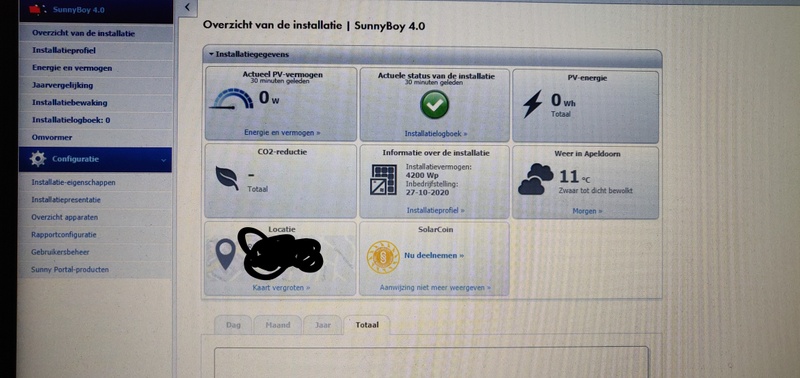This screenshot has height=378, width=800.
Task: Follow the 'Kaart vergroten »' link
Action: (x=281, y=288)
